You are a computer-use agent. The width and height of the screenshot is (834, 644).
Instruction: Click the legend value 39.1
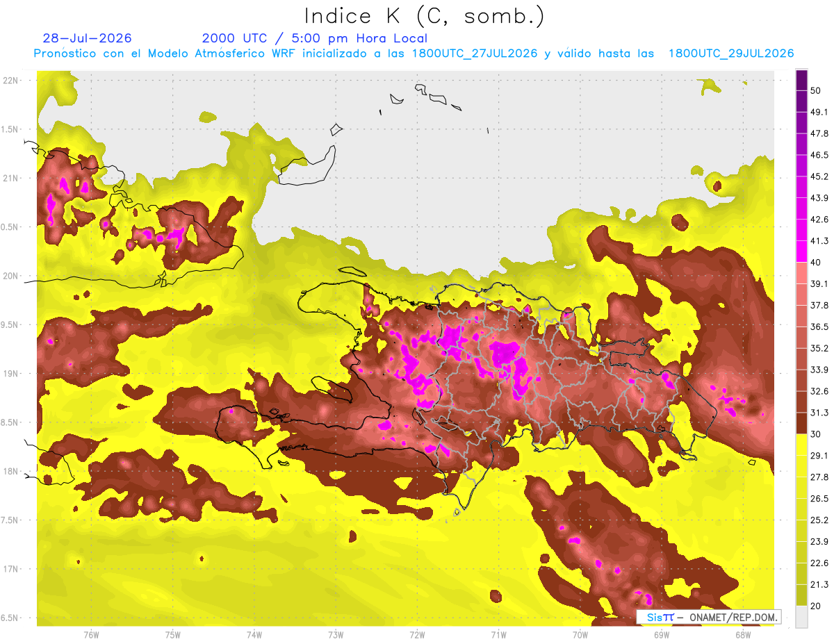[x=819, y=284]
